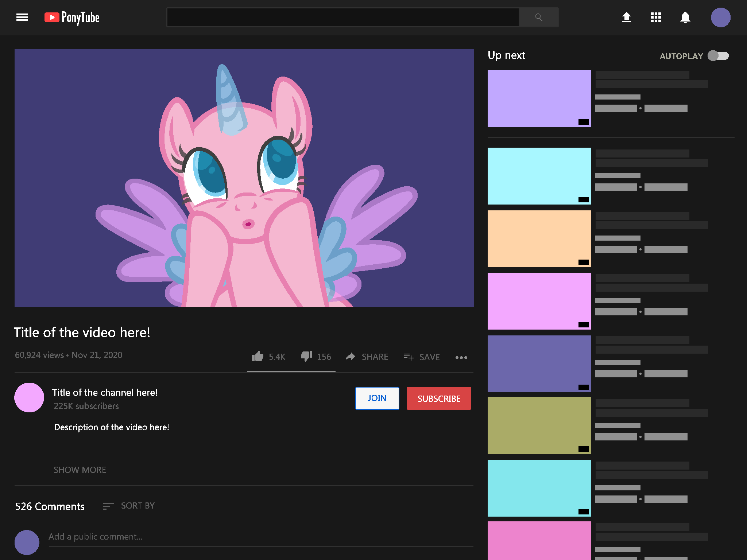Open the olive green video thumbnail
Viewport: 747px width, 560px height.
pos(539,425)
